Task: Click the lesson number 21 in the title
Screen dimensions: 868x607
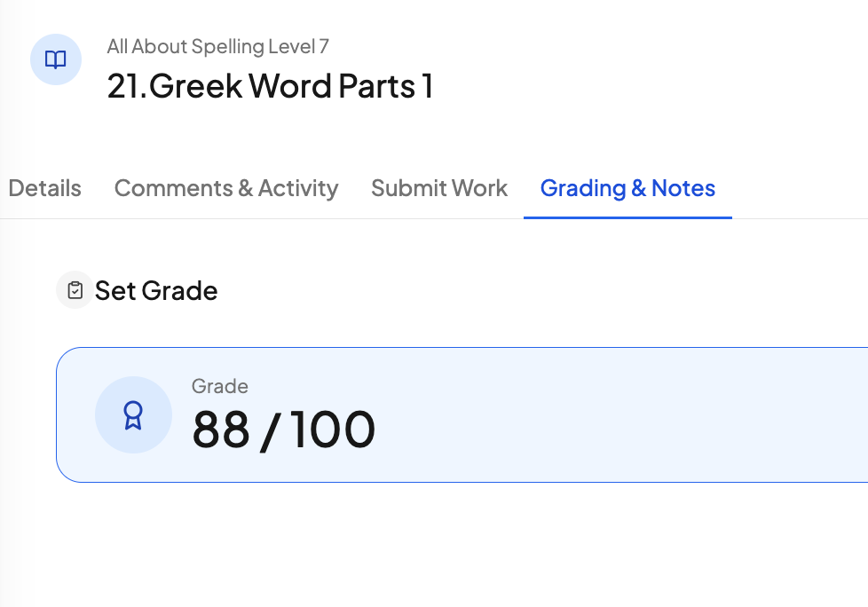Action: click(x=123, y=86)
